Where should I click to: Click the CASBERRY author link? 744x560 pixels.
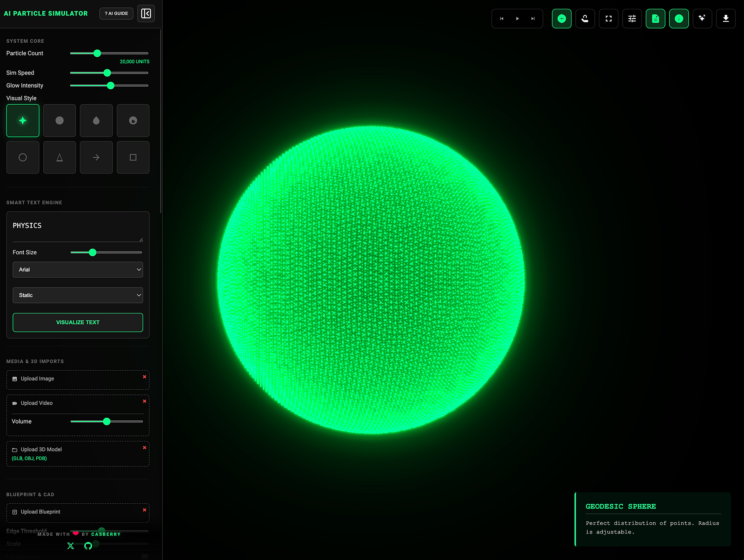(x=106, y=534)
